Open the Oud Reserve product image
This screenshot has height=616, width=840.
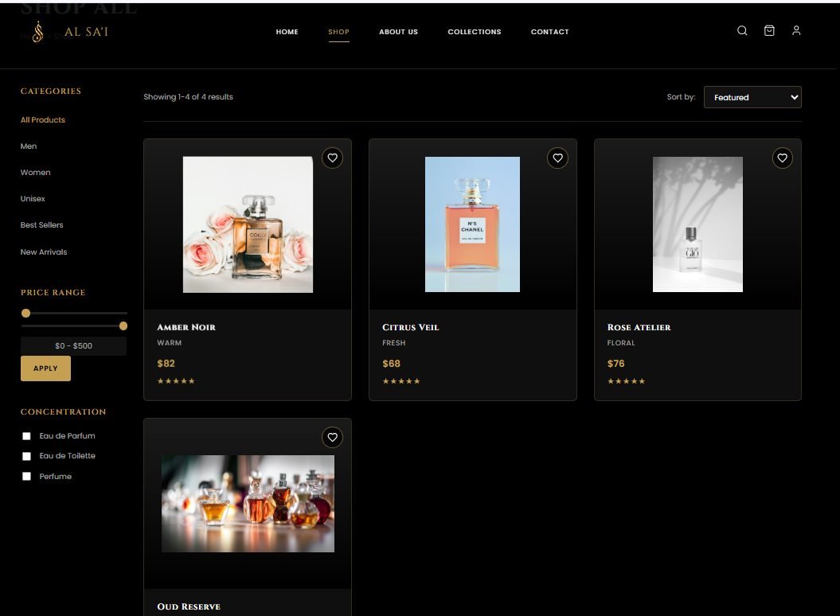(x=248, y=504)
